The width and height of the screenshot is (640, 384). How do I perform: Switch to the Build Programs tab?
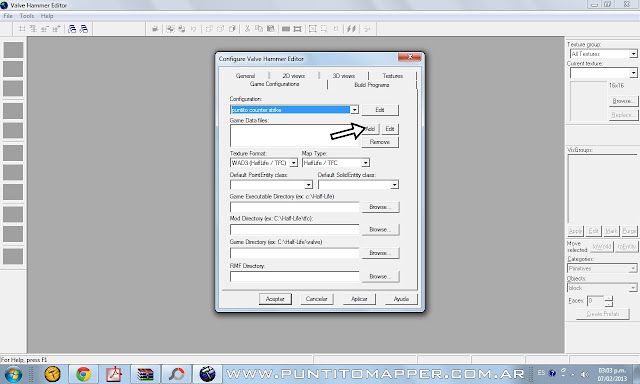(372, 85)
